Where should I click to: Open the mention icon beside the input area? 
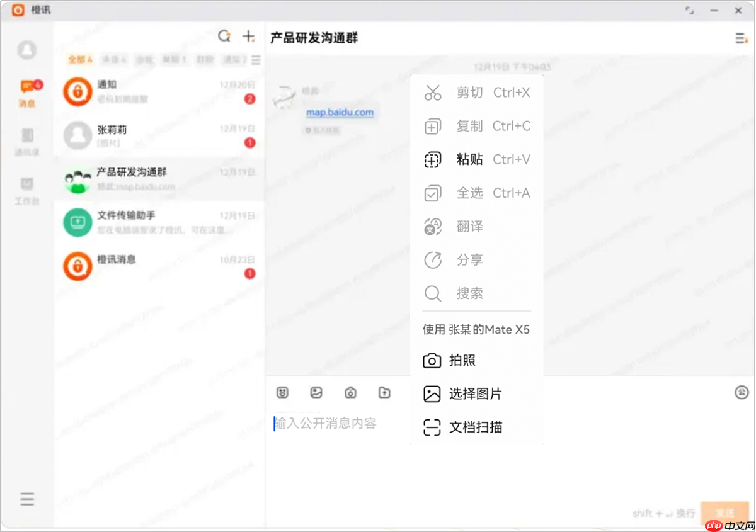(x=742, y=392)
